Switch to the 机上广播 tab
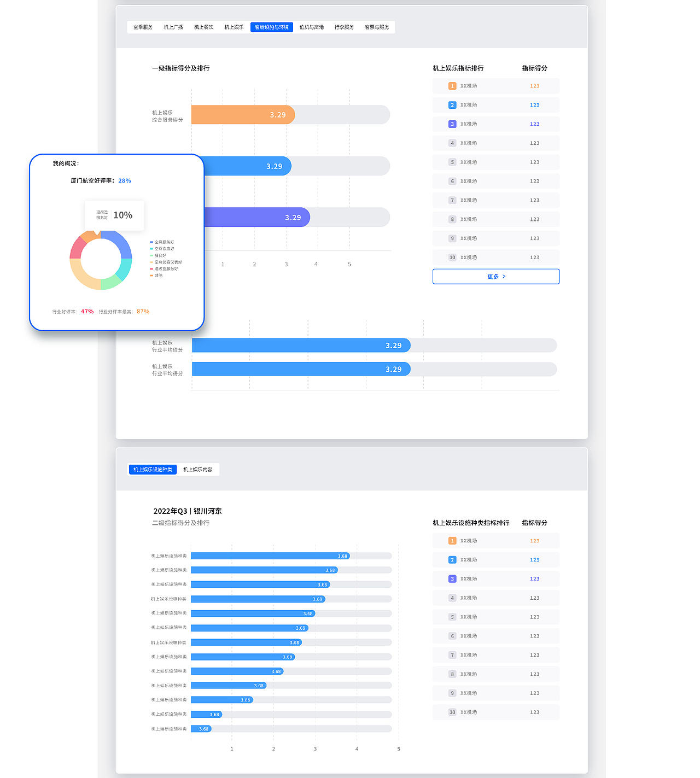 tap(173, 27)
